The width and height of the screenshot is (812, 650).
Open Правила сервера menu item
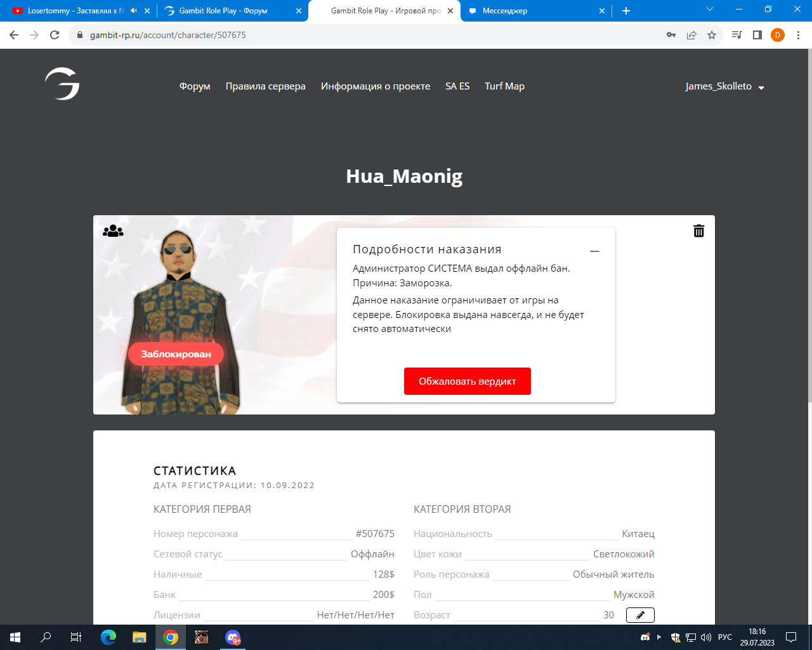265,86
